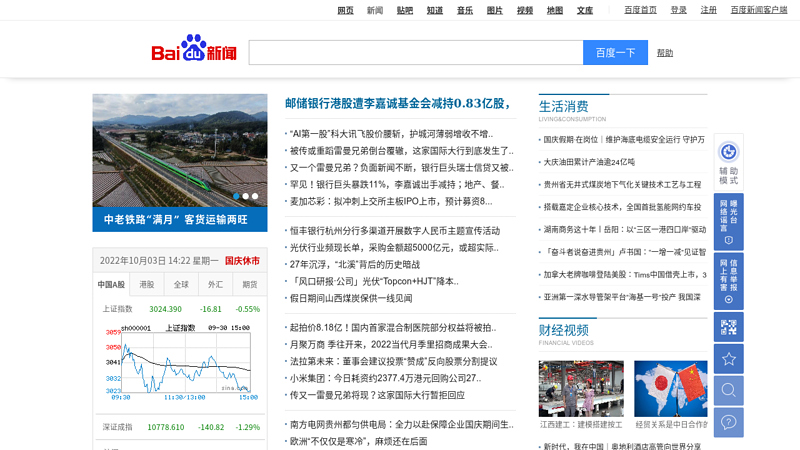Open the 亚洲第一深水导管架平台 article
Screen dimensions: 800x450
coord(622,297)
